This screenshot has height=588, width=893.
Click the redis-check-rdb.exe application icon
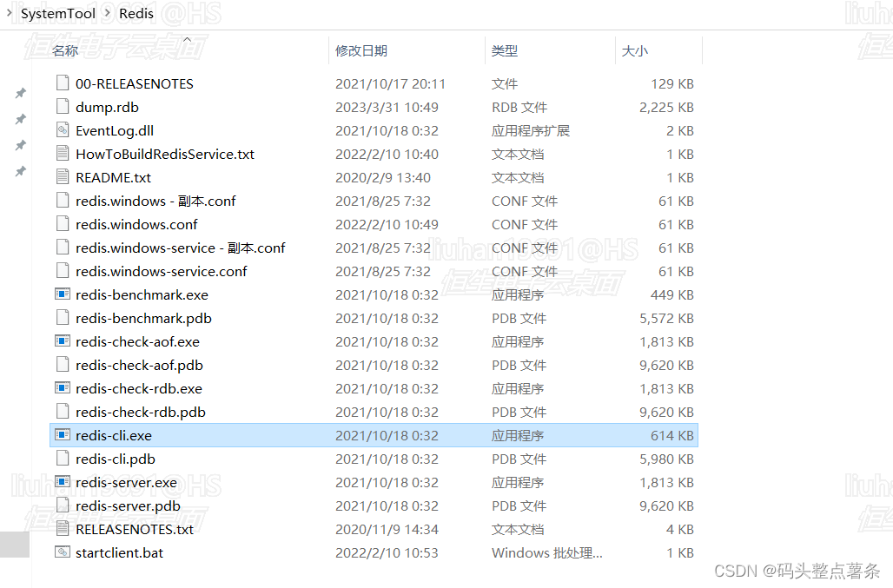[x=61, y=388]
